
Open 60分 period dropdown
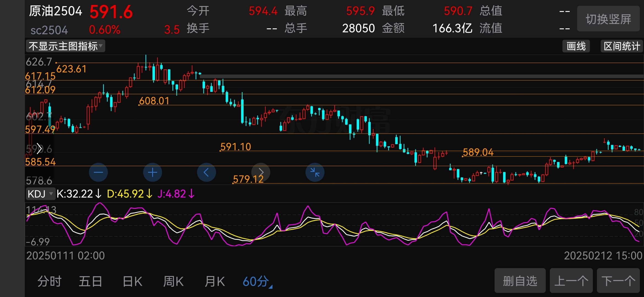(258, 282)
